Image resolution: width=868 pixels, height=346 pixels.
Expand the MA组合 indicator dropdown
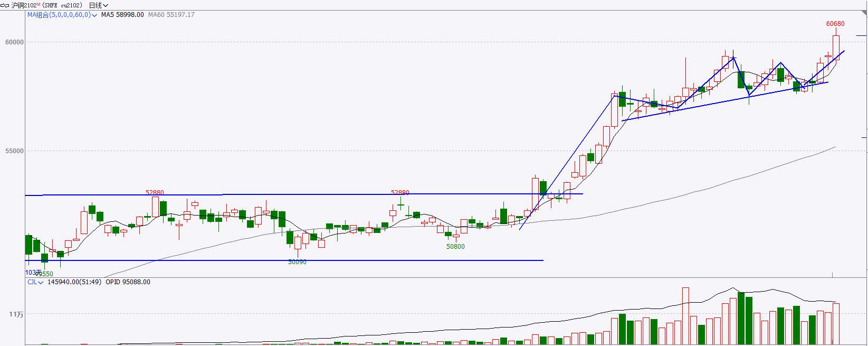(94, 15)
